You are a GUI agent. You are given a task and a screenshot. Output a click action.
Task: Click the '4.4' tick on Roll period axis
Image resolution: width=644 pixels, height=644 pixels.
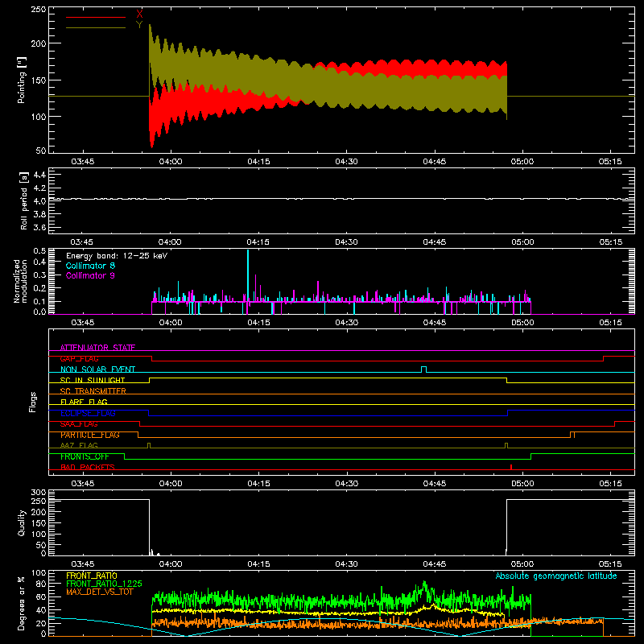(39, 175)
